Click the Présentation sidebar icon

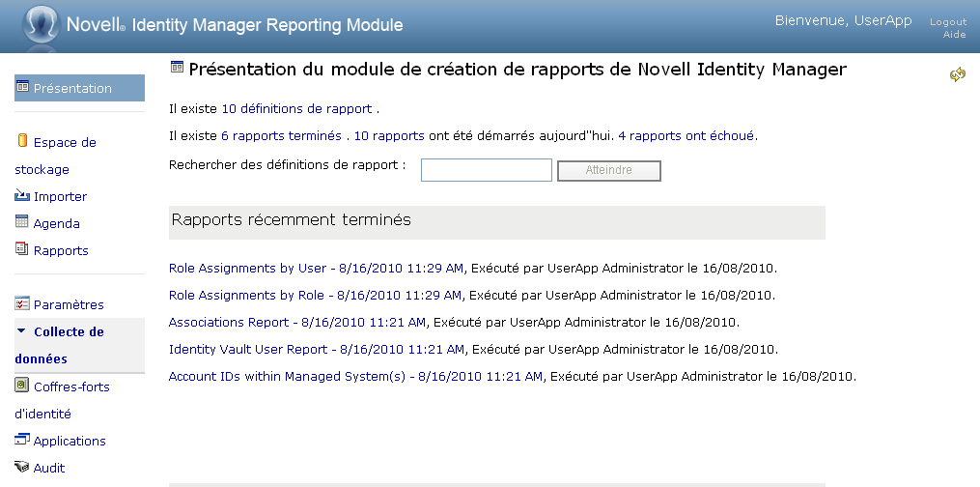(22, 86)
